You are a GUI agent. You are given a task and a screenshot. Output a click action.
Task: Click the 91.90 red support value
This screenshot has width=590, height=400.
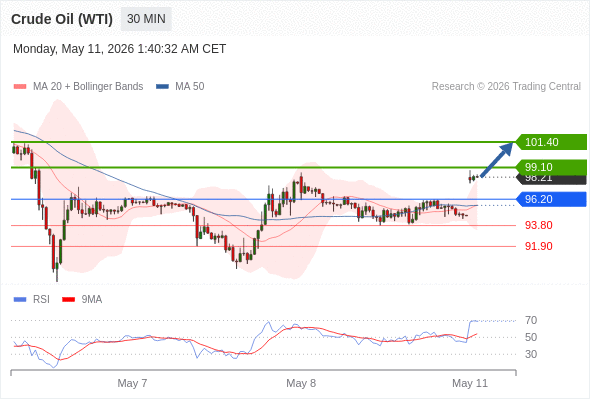coord(538,246)
